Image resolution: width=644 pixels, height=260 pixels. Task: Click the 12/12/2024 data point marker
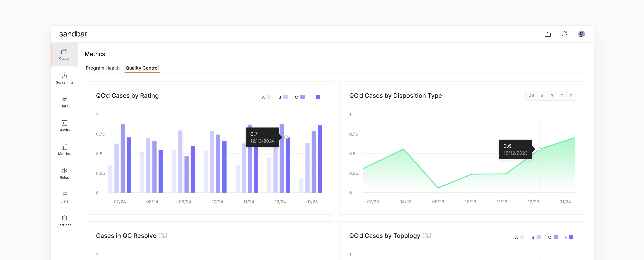pyautogui.click(x=286, y=137)
